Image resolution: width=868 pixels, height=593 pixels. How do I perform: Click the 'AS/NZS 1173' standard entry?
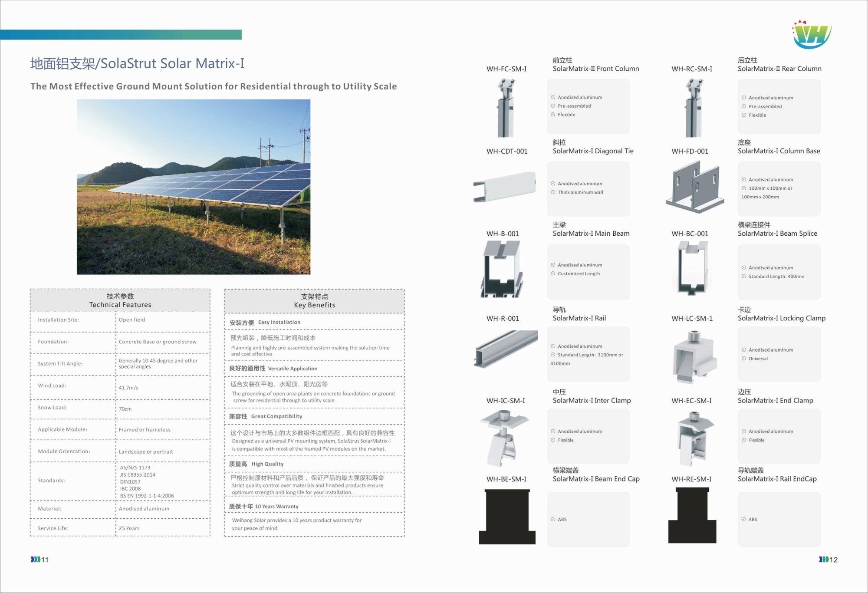point(135,468)
